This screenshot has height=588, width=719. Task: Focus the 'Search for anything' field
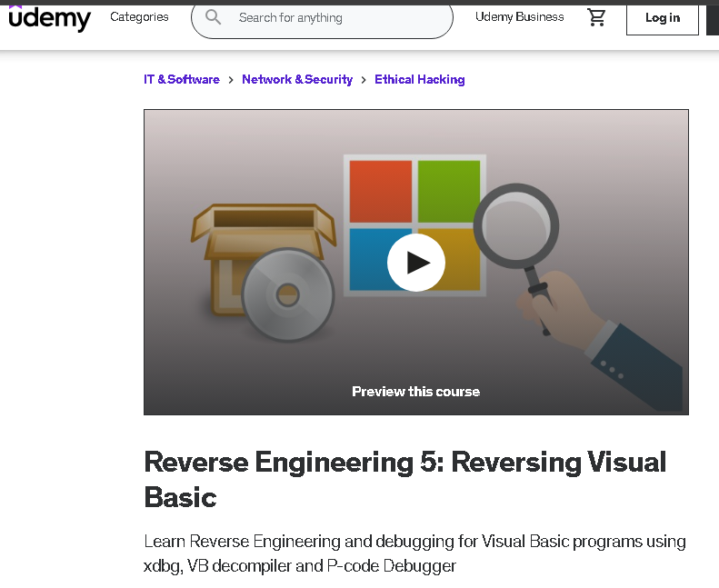pos(322,18)
